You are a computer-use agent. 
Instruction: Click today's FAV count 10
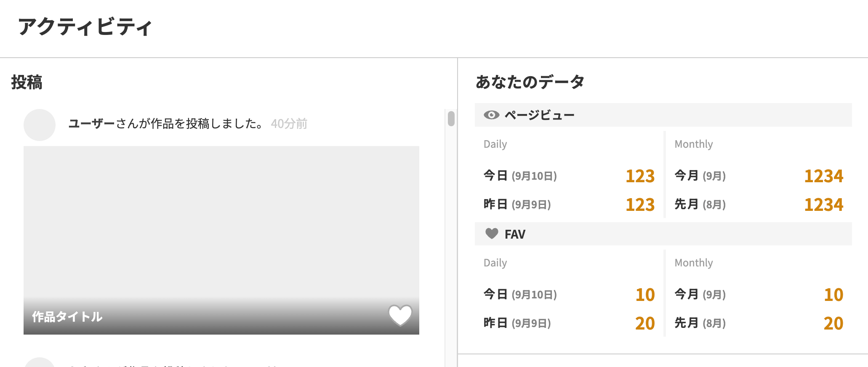click(x=645, y=295)
